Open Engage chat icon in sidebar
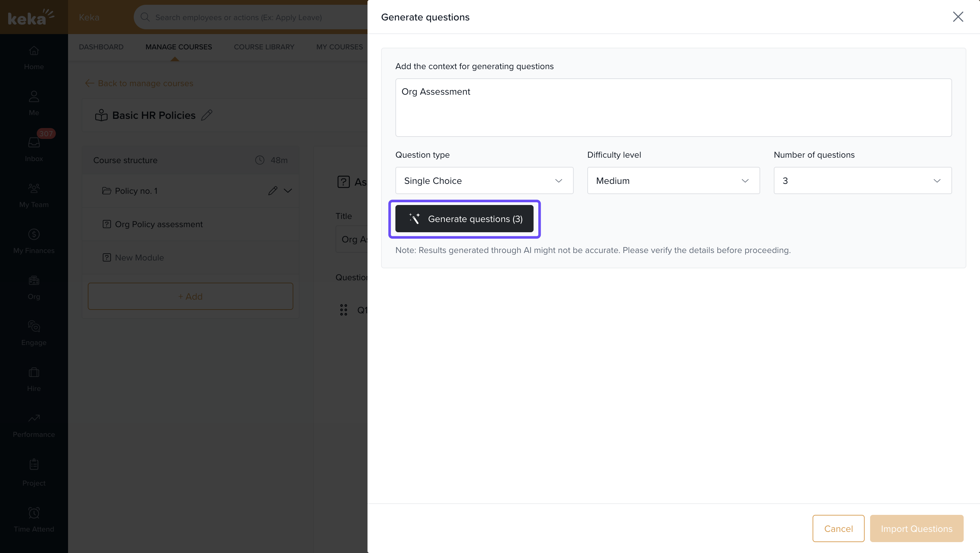The image size is (980, 553). click(34, 326)
